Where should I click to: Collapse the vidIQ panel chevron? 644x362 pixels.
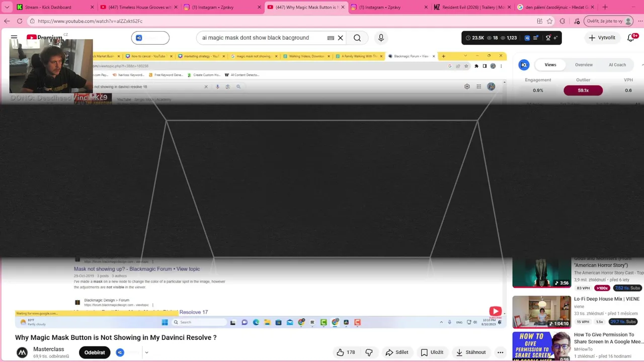642,65
